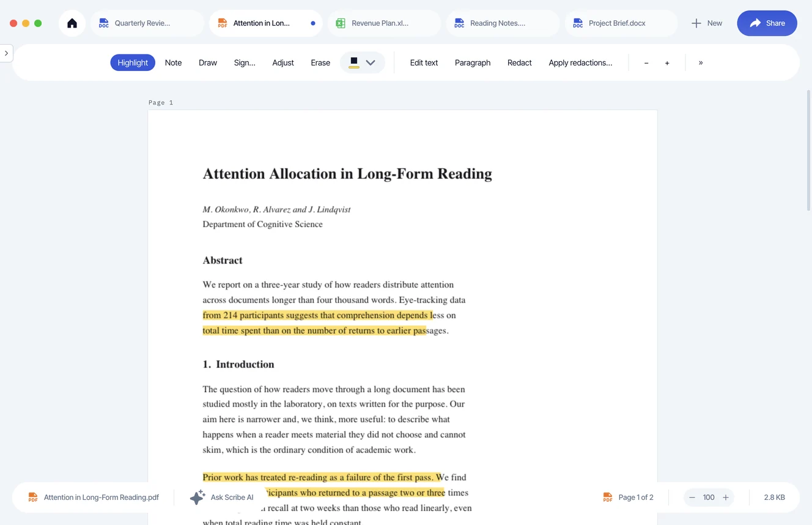Click the Abstract section heading
812x525 pixels.
tap(223, 260)
